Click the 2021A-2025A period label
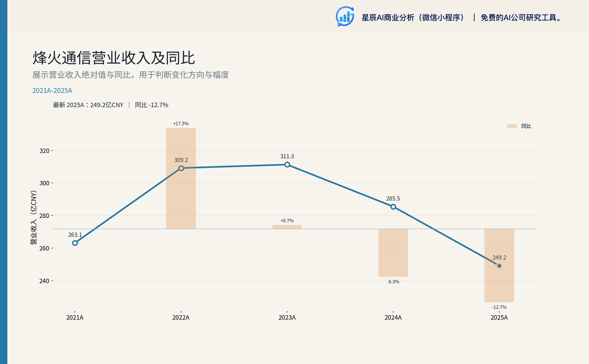 tap(52, 90)
